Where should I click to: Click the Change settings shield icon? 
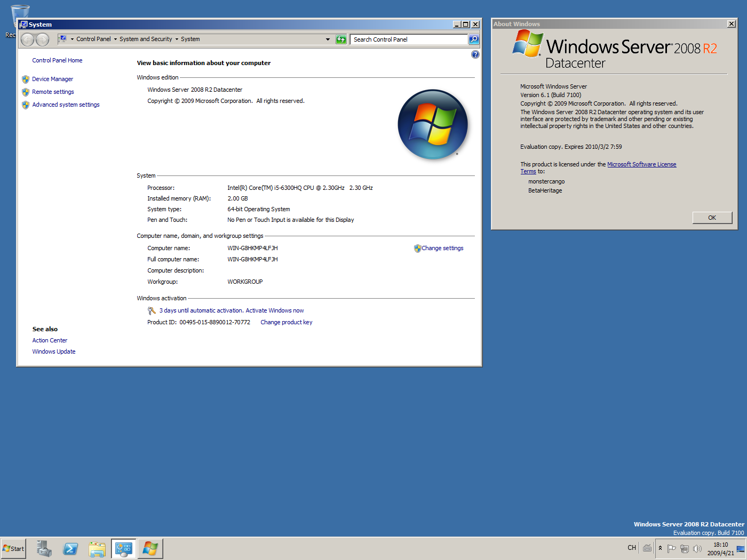click(x=417, y=249)
